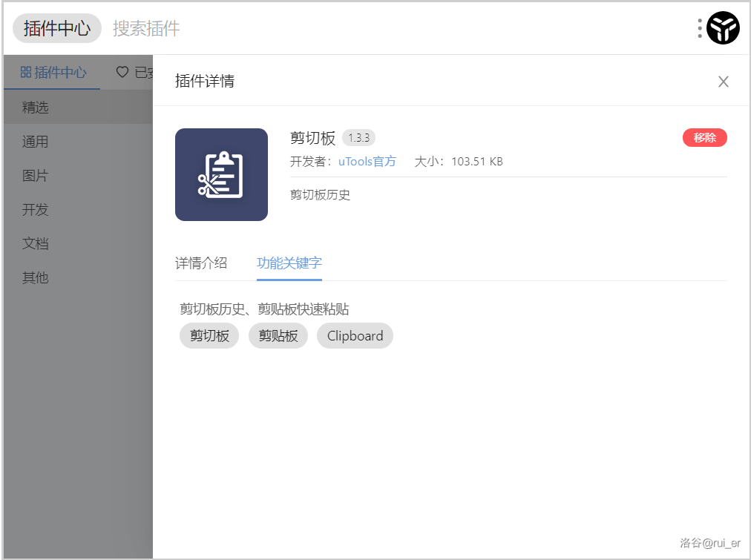
Task: Open the 通用 category
Action: click(36, 142)
